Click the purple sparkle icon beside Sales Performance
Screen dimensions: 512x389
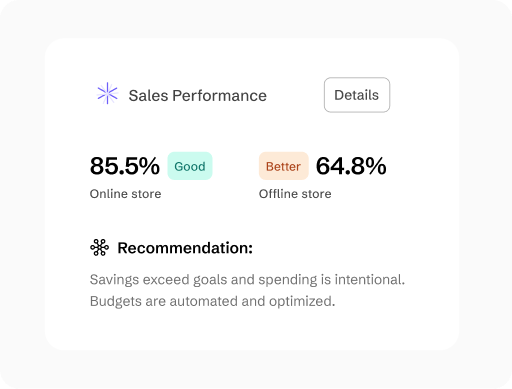[107, 93]
